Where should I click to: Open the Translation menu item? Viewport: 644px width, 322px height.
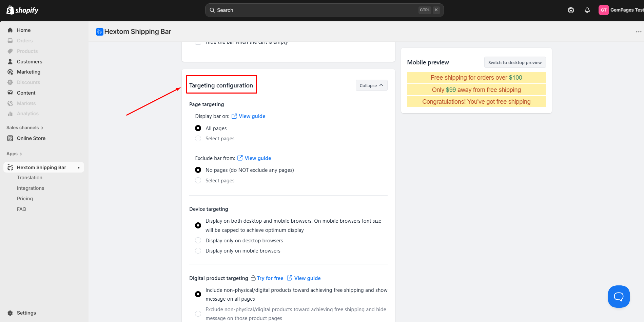click(30, 178)
